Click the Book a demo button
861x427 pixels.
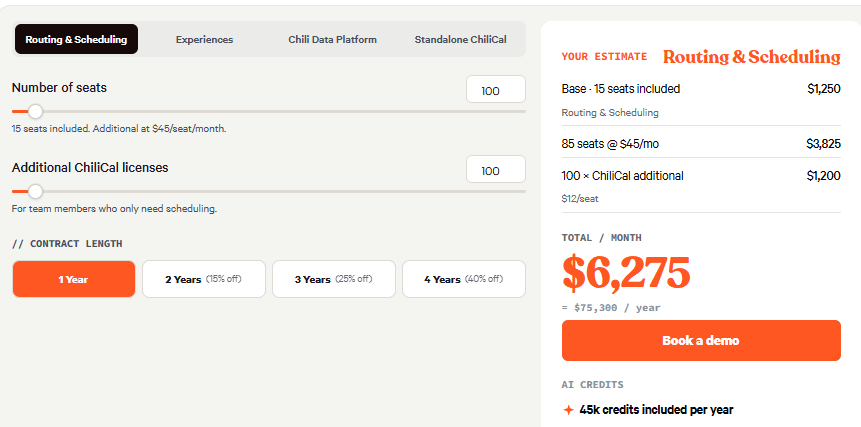pyautogui.click(x=701, y=340)
